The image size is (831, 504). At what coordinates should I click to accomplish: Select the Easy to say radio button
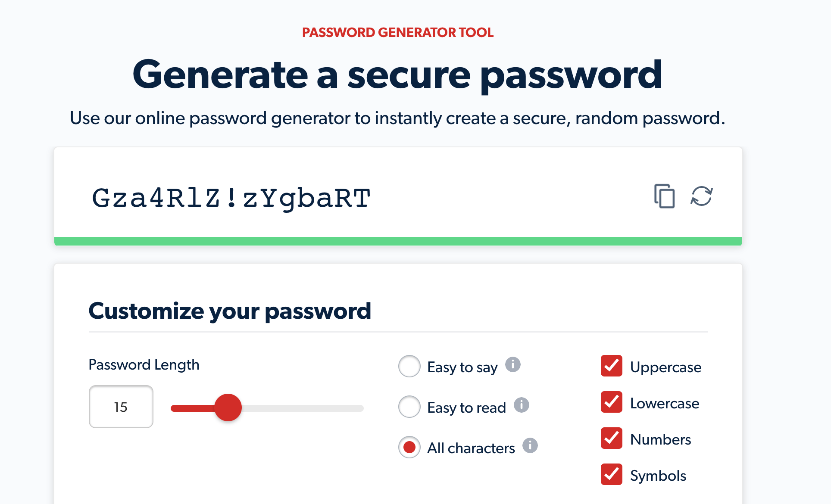pos(409,366)
